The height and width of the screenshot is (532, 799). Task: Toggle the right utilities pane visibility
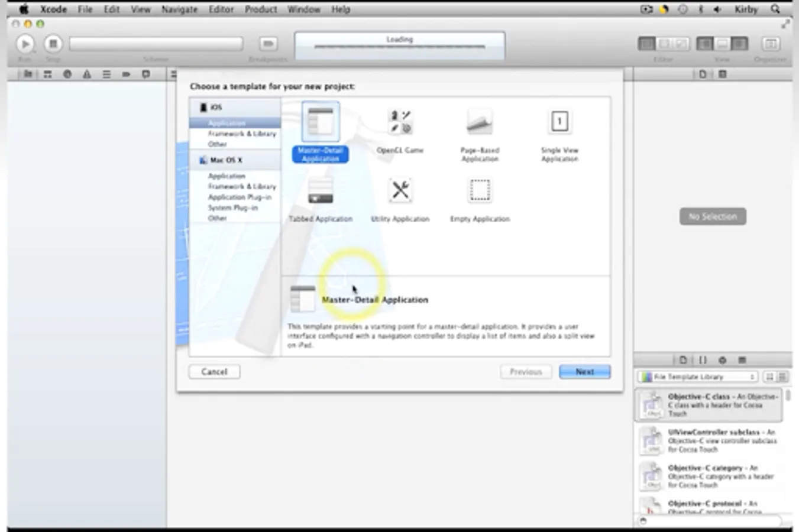[x=740, y=44]
